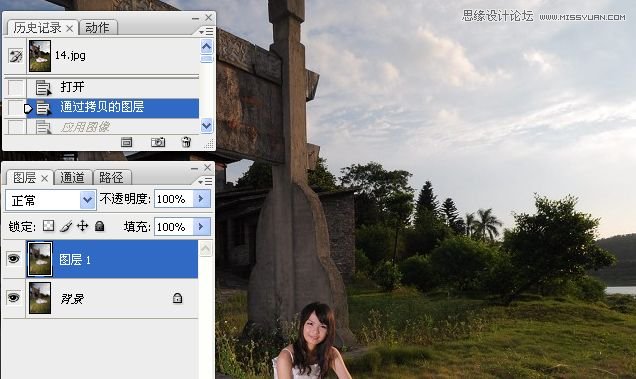Minimize the History panel

pos(195,18)
